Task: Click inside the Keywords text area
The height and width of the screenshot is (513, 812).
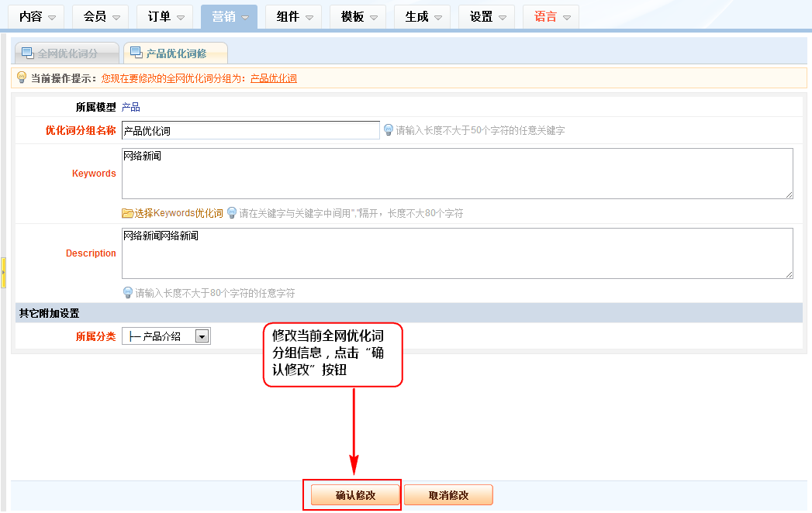Action: pos(457,174)
